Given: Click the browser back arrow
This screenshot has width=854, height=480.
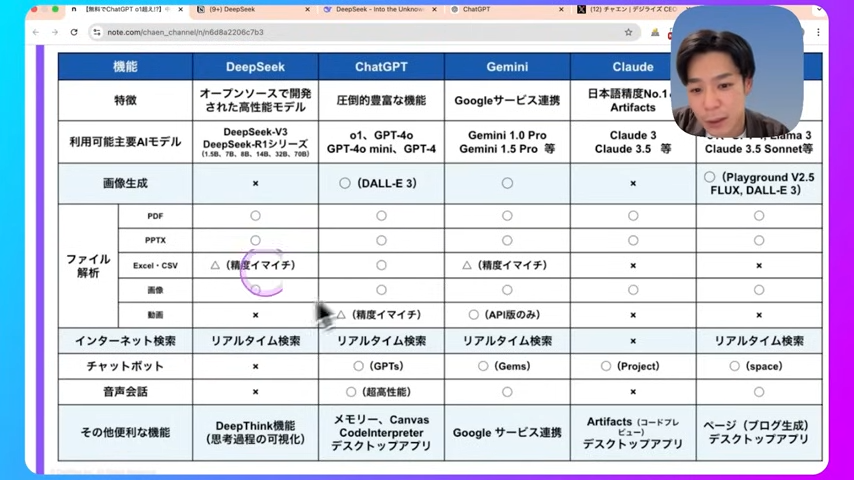Looking at the screenshot, I should click(36, 32).
